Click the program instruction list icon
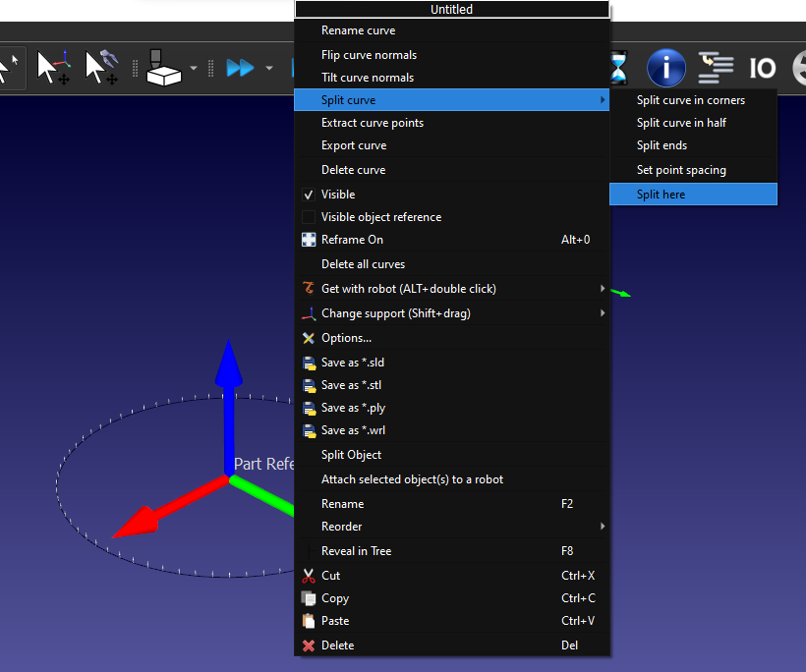Screen dimensions: 806x672 [716, 68]
